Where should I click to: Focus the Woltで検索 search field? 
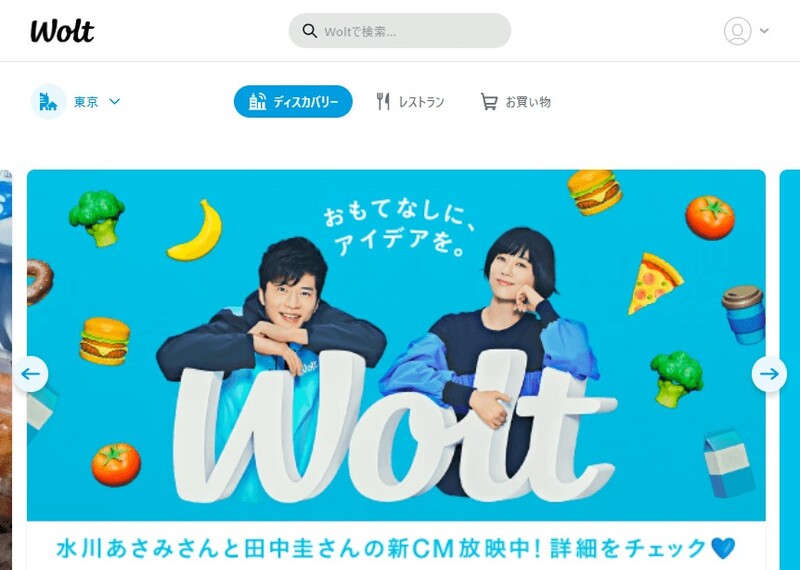(399, 31)
